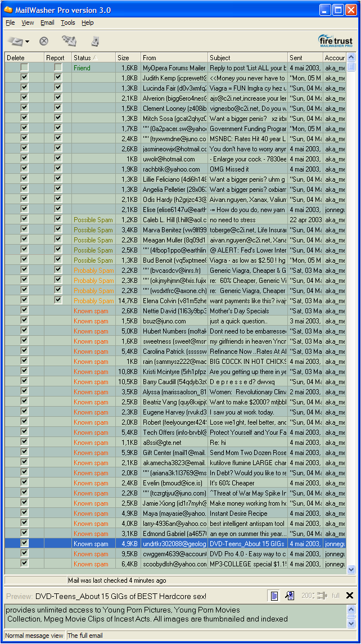The image size is (361, 644).
Task: Open the Check Mail dropdown arrow
Action: 27,42
